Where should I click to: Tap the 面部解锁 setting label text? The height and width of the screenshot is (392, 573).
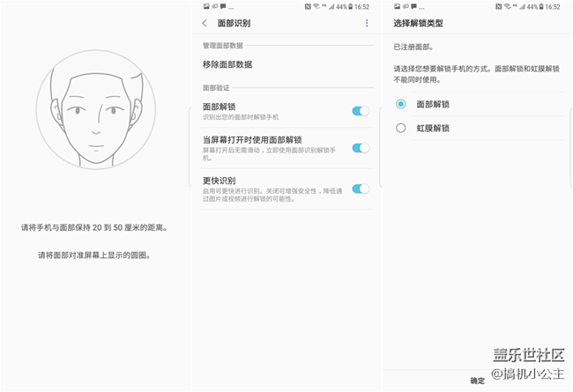pyautogui.click(x=219, y=107)
